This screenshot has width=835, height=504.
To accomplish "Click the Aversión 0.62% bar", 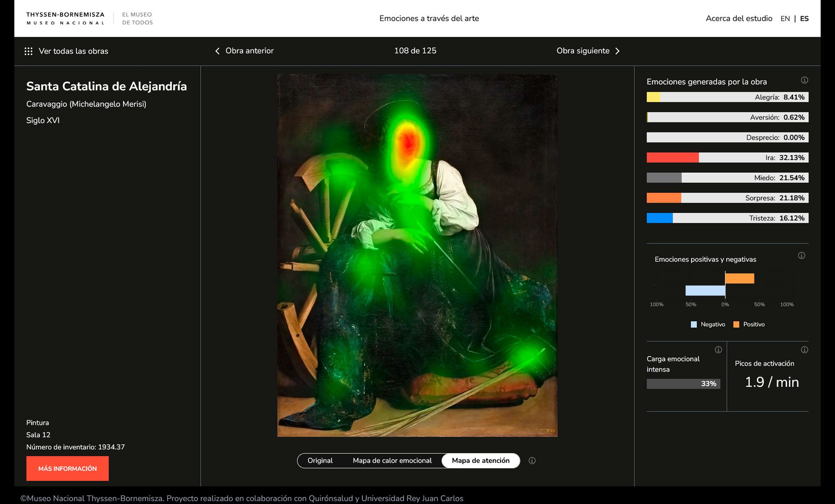I will pos(727,117).
